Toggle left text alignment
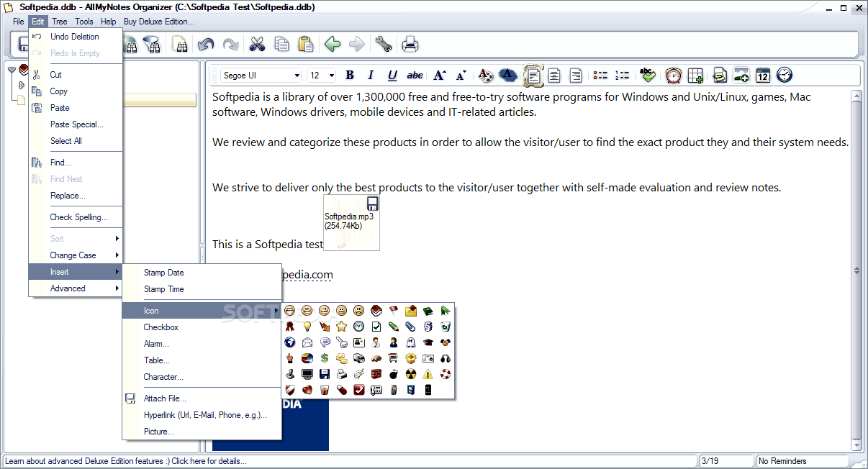This screenshot has height=469, width=868. coord(533,75)
